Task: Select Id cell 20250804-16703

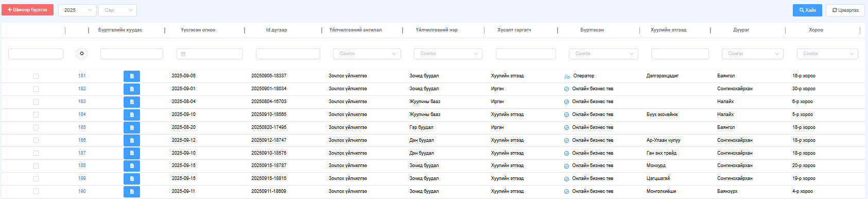Action: 269,102
